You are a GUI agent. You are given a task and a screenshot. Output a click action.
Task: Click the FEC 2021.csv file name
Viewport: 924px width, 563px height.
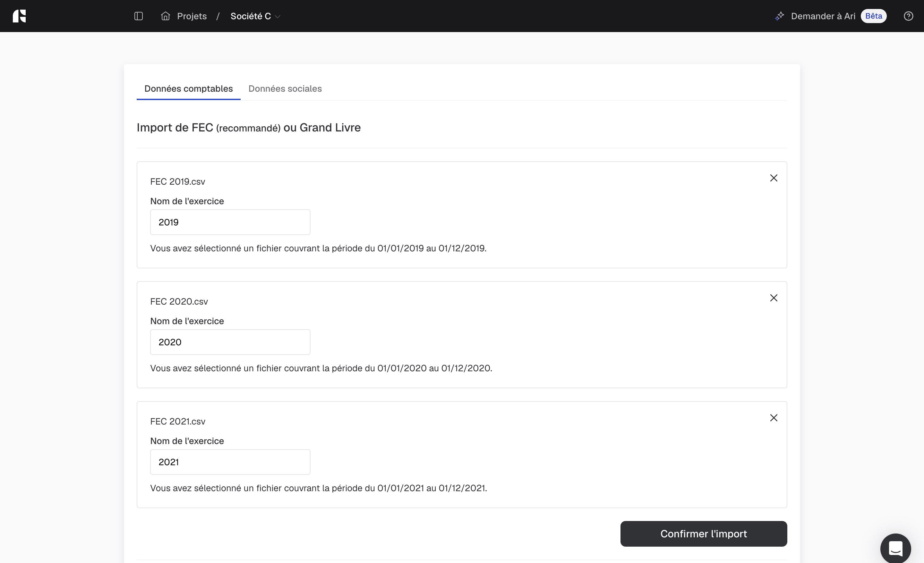click(x=178, y=422)
